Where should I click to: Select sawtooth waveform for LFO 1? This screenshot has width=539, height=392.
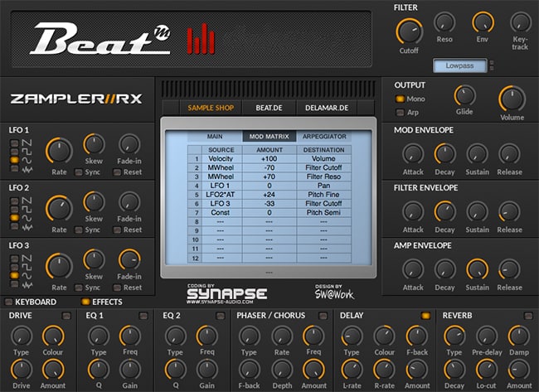pos(14,143)
